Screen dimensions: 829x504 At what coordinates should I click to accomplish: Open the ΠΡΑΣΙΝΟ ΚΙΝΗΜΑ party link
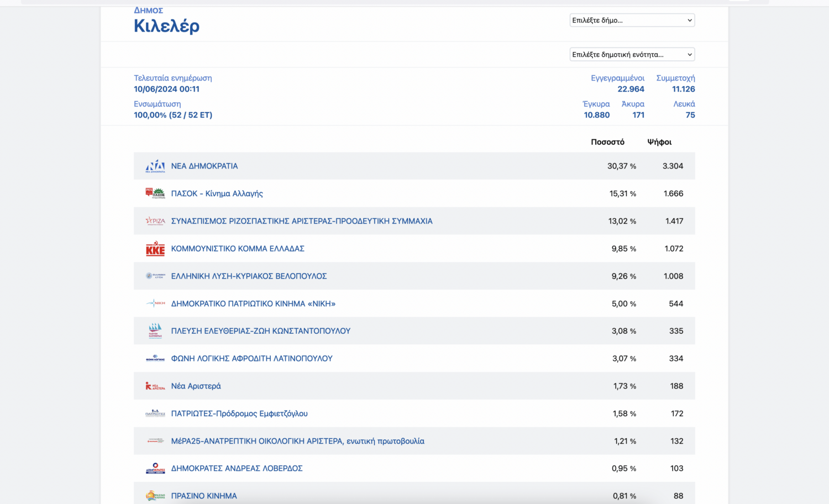204,496
